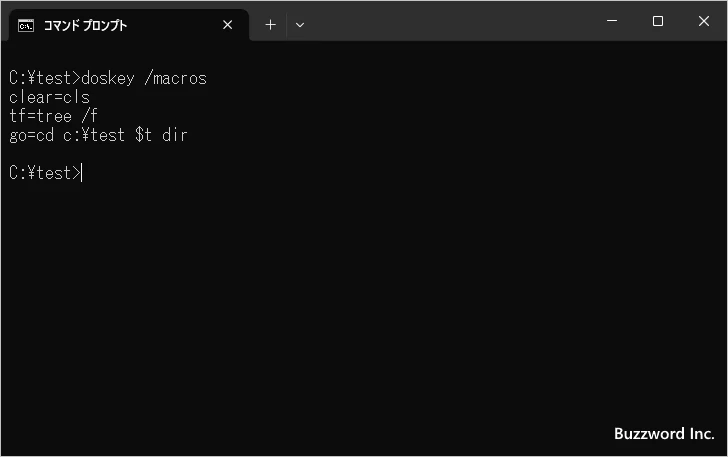Click the Command Prompt icon in the tab
The image size is (728, 457).
click(x=26, y=26)
